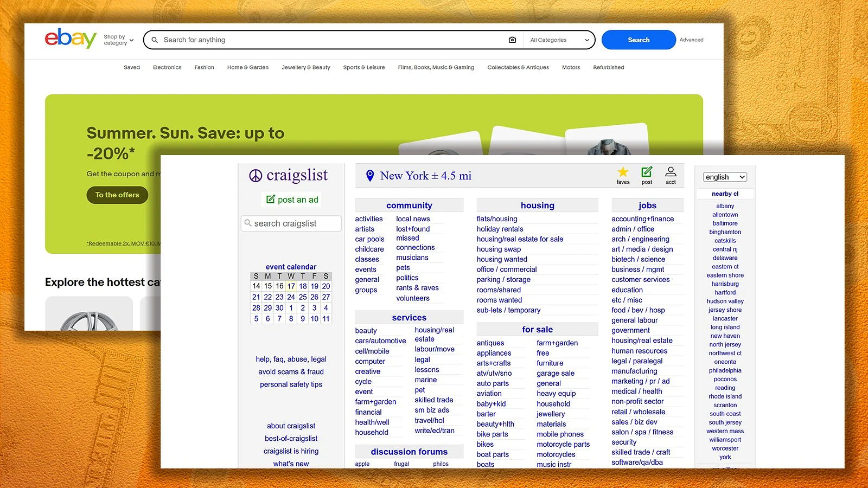Open the craigslist acct person icon
Screen dimensions: 868x488
[x=671, y=172]
